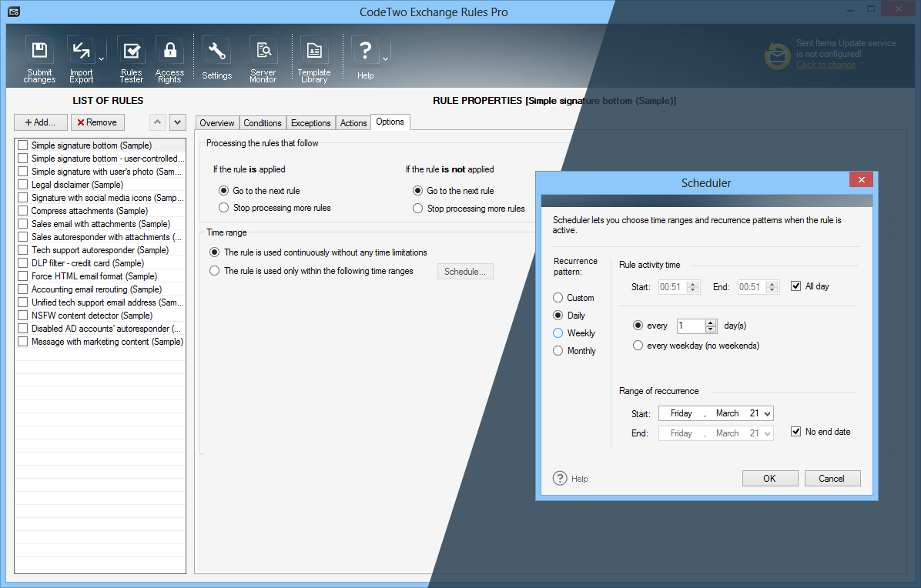Viewport: 921px width, 588px height.
Task: Uncheck the No end date checkbox
Action: tap(796, 431)
